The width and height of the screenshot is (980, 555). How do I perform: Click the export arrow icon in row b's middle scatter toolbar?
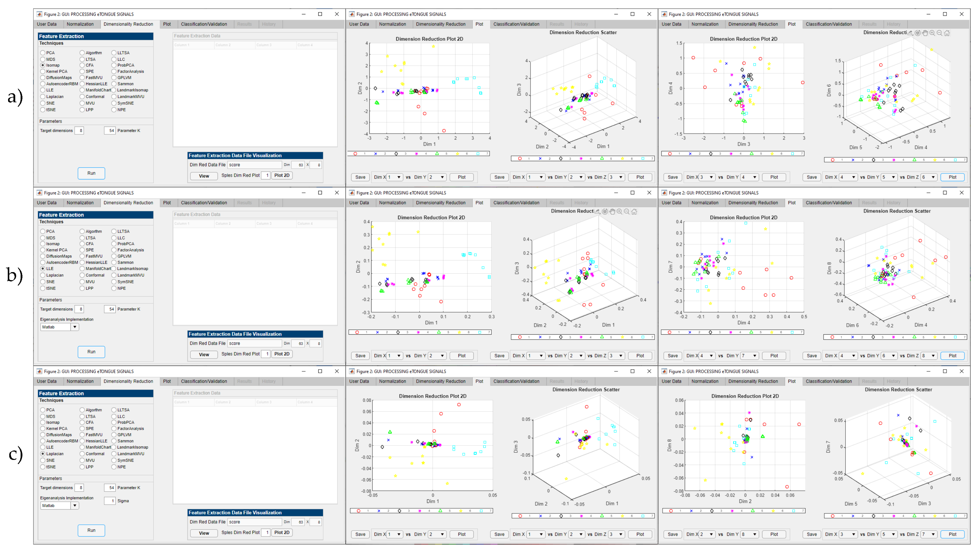[x=597, y=211]
